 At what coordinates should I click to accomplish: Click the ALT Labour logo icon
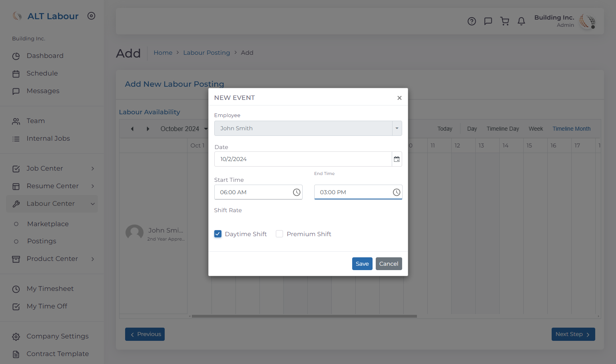pos(17,16)
